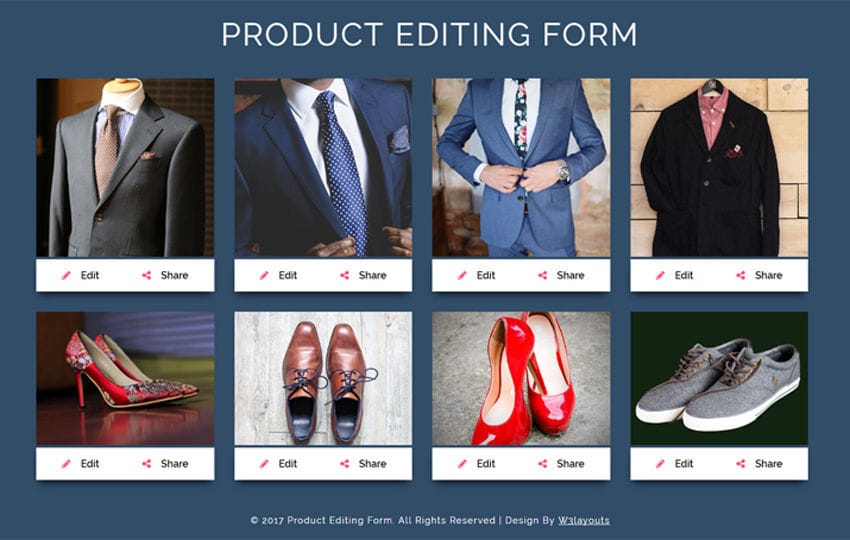850x540 pixels.
Task: Select Edit text under brown leather oxfords
Action: tap(287, 464)
